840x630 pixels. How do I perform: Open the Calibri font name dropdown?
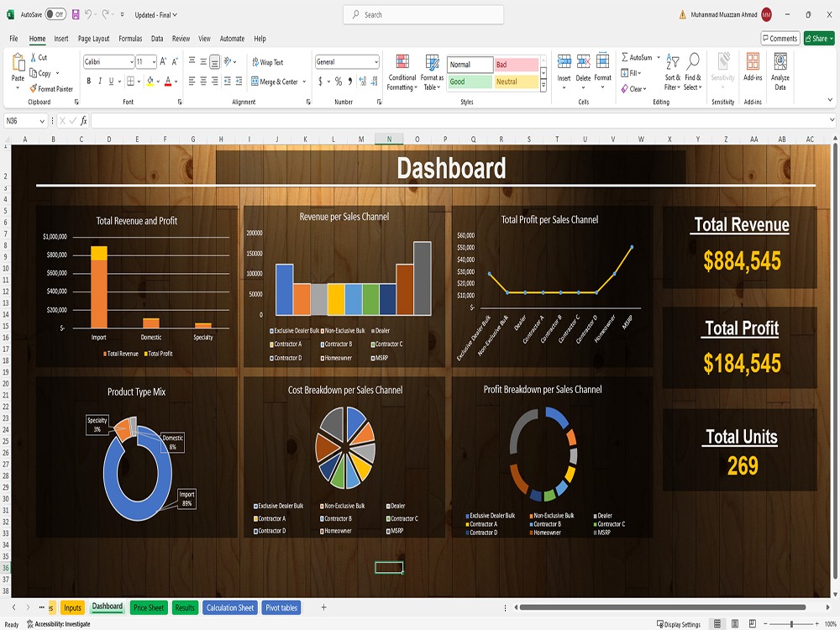point(131,62)
